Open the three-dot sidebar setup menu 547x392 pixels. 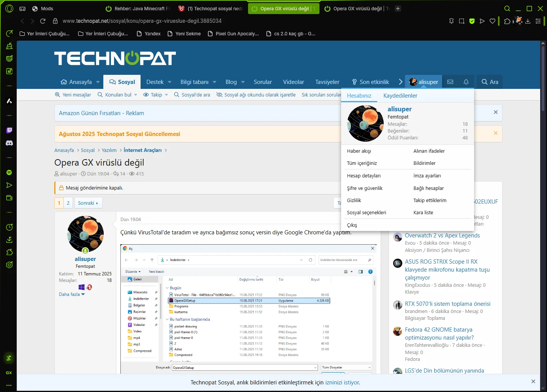[x=9, y=385]
